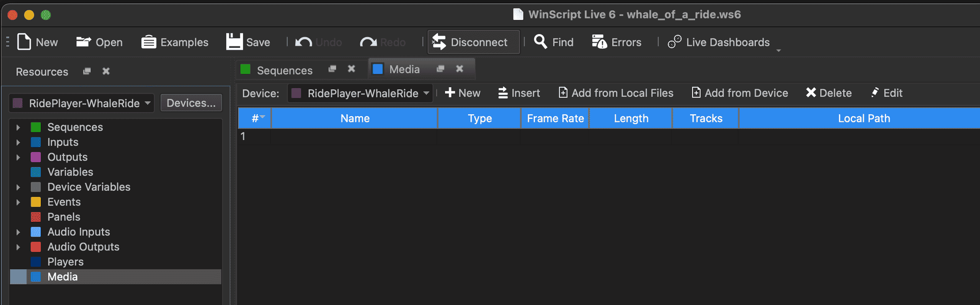
Task: Float the Media tab window
Action: (440, 69)
